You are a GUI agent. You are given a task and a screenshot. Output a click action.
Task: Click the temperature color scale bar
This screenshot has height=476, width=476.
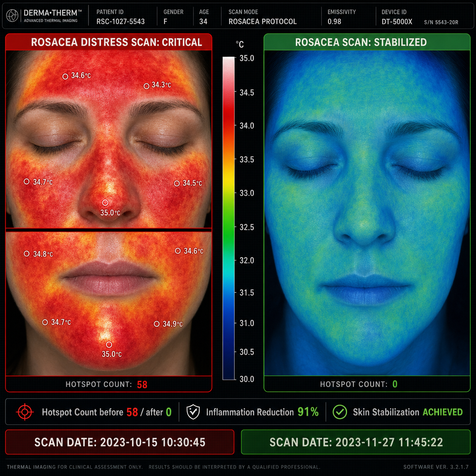click(x=228, y=218)
